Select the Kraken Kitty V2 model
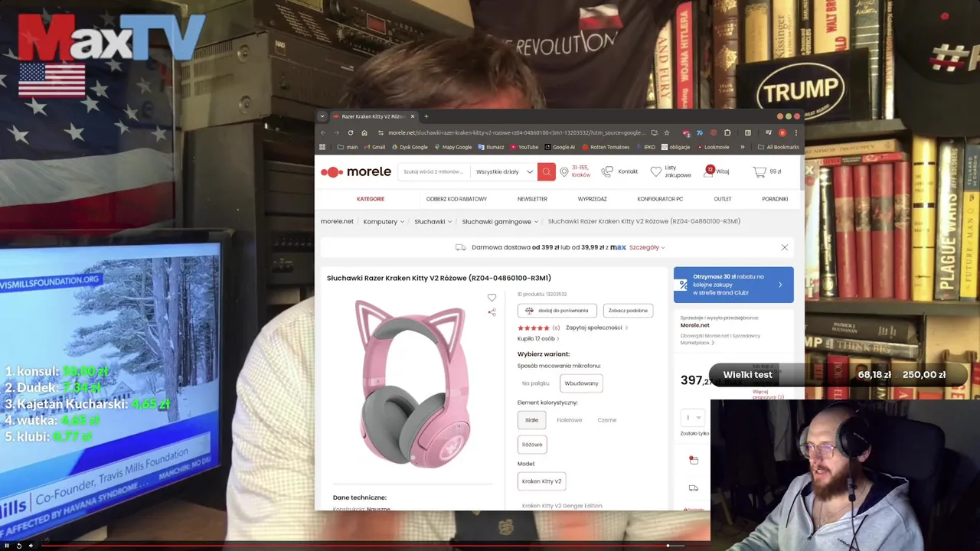This screenshot has height=551, width=980. pyautogui.click(x=541, y=481)
